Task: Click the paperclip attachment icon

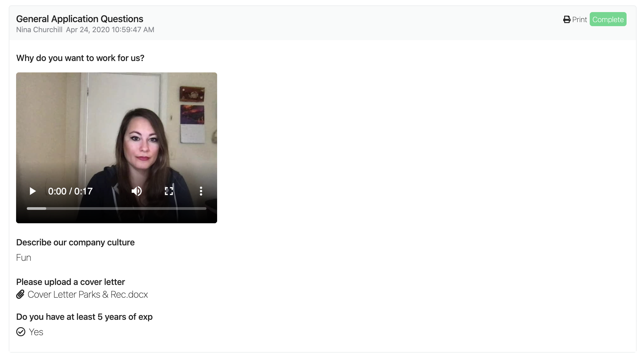Action: tap(20, 294)
